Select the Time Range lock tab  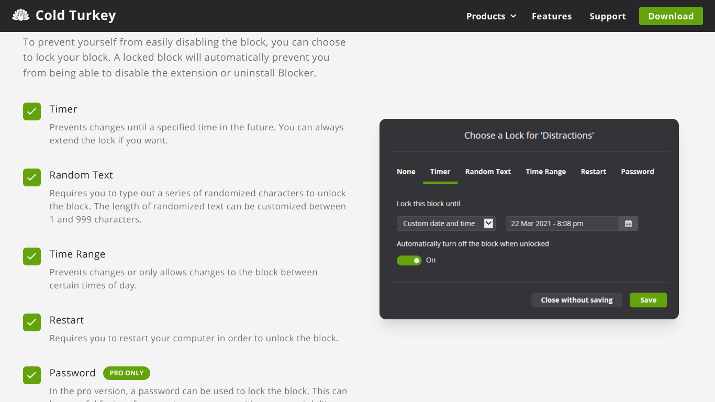pos(545,172)
